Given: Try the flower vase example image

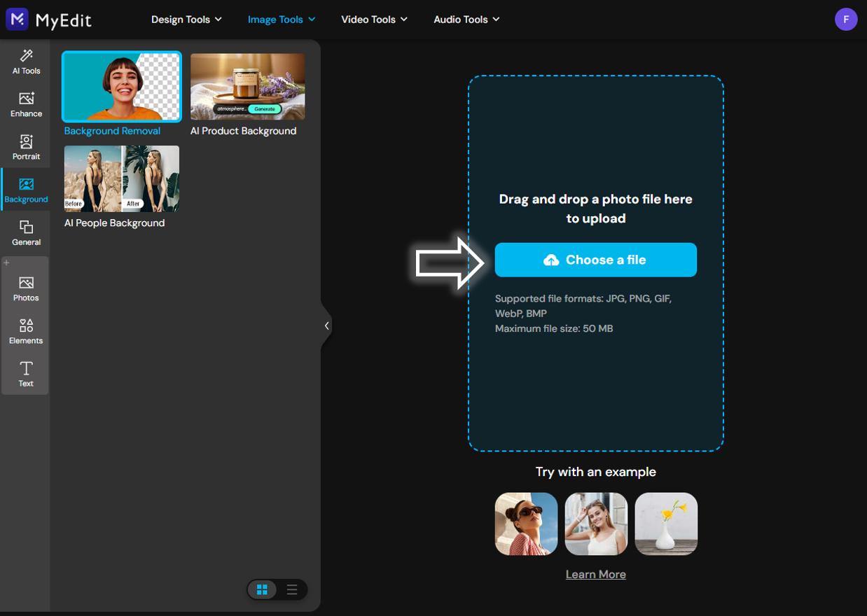Looking at the screenshot, I should click(666, 524).
